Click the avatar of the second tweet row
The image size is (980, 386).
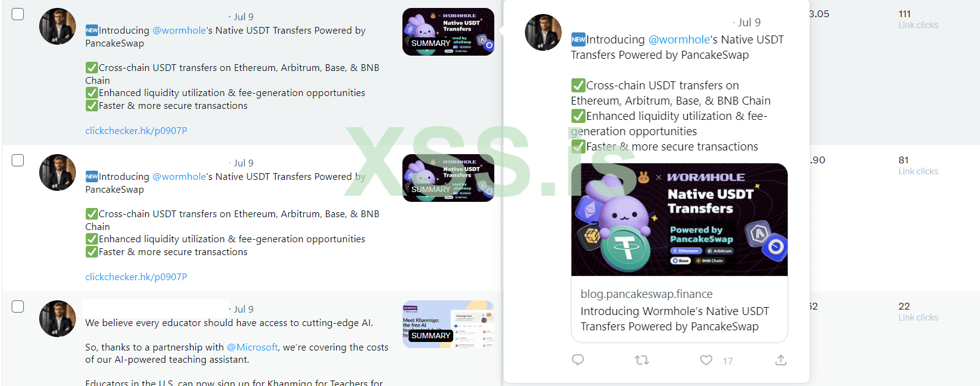point(58,173)
